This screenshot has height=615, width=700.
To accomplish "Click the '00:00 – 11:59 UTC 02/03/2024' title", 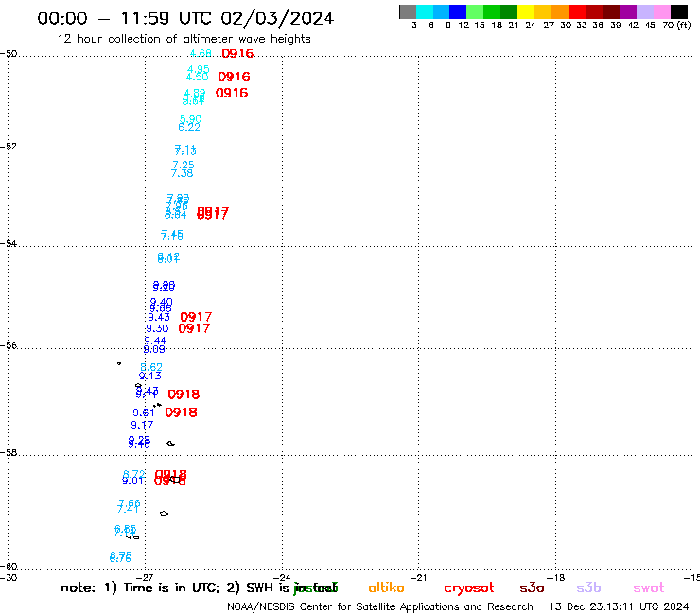I will coord(185,18).
